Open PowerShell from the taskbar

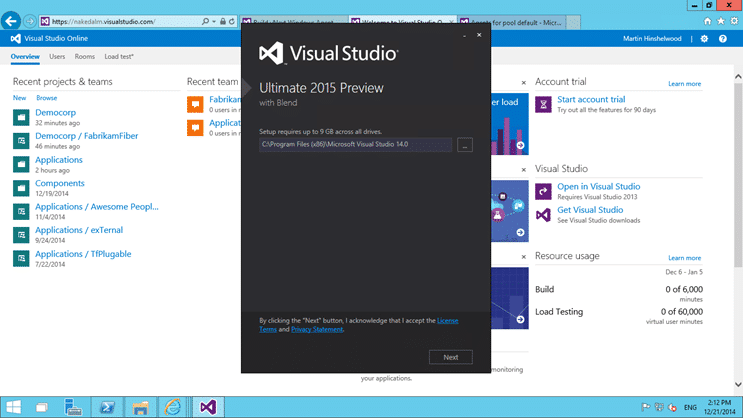[107, 407]
